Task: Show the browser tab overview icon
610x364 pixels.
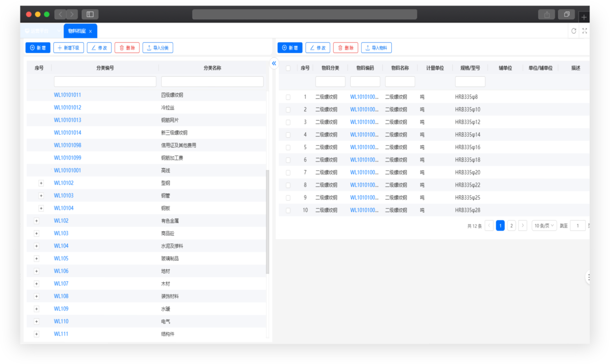Action: (567, 14)
